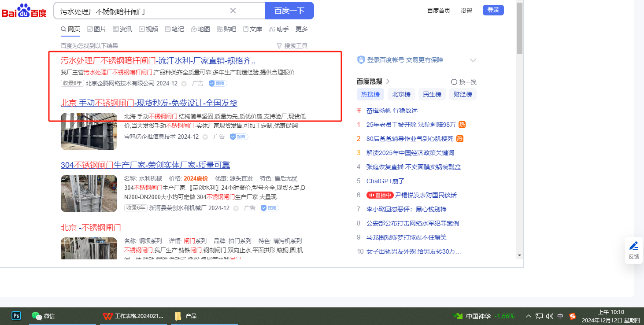
Task: Select the 网页 tab
Action: click(x=70, y=29)
